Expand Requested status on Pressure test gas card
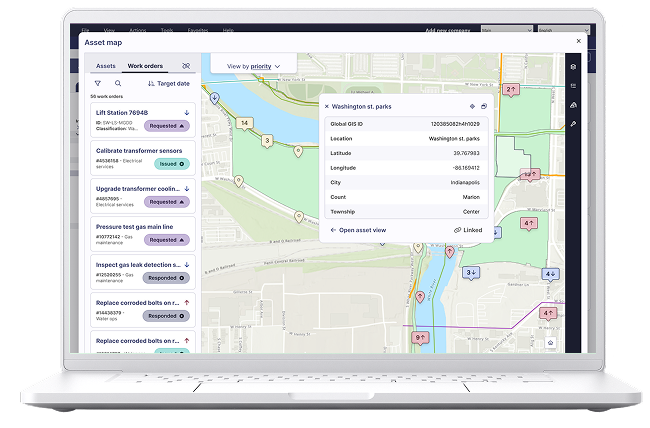Viewport: 650px width, 428px height. click(x=167, y=240)
